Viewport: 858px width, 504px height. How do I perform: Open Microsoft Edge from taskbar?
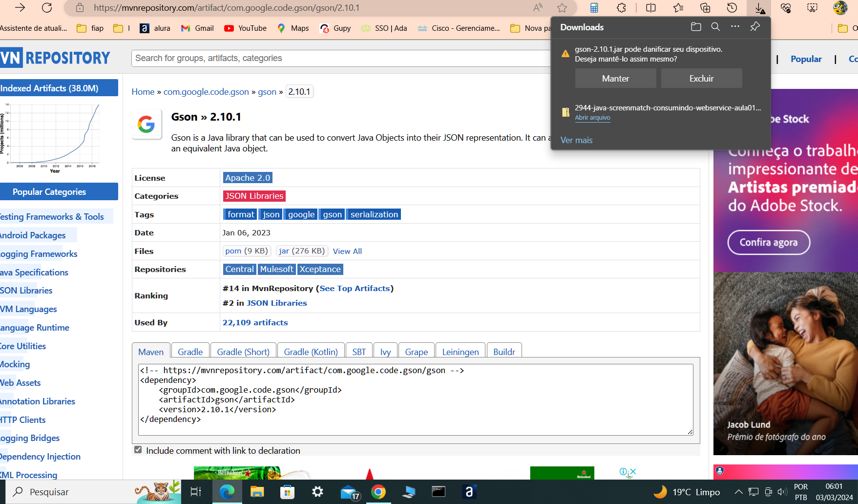pyautogui.click(x=227, y=492)
